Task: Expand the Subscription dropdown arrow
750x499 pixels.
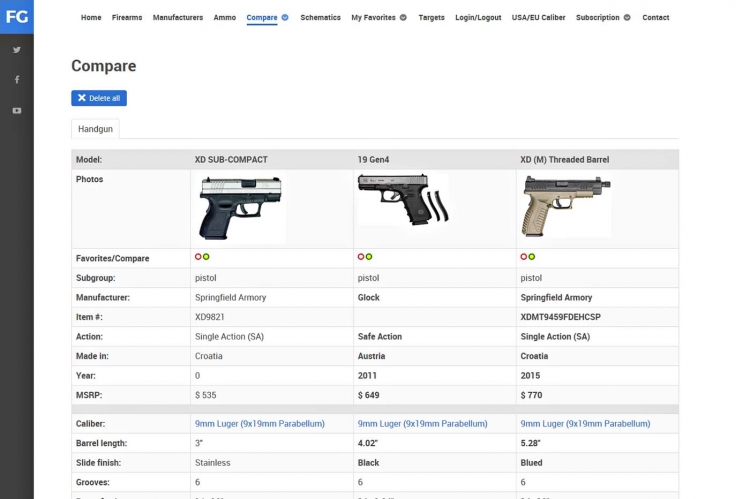Action: click(627, 18)
